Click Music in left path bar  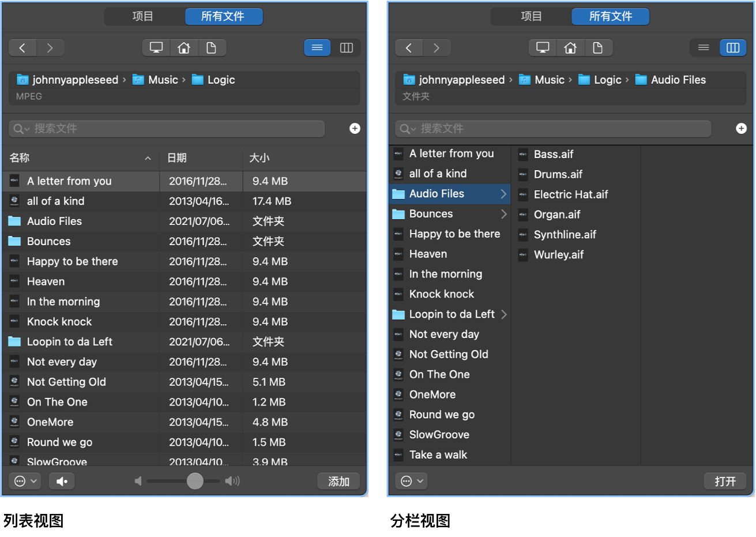(x=155, y=80)
